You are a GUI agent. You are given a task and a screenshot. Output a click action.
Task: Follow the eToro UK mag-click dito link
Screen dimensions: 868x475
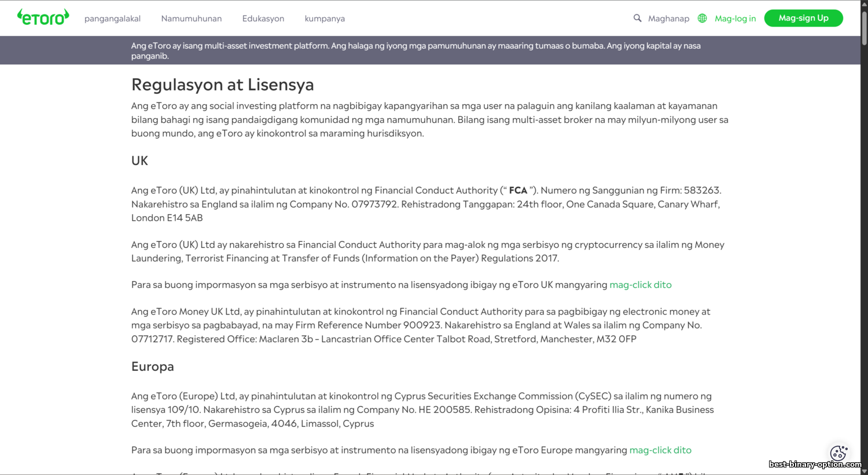(640, 284)
